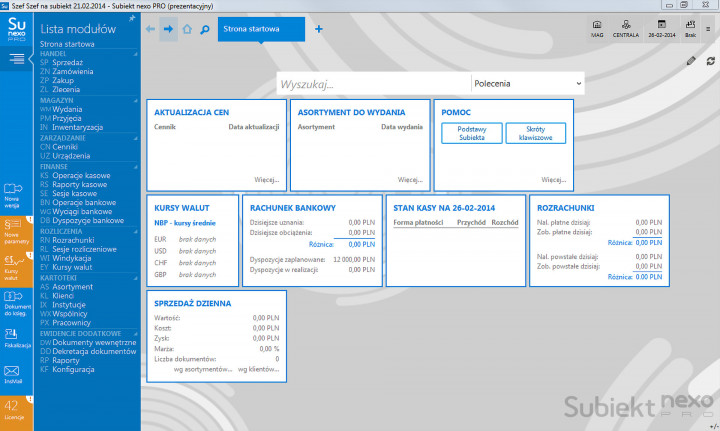Open Kursy walut sidebar icon
Viewport: 720px width, 431px height.
coord(16,267)
